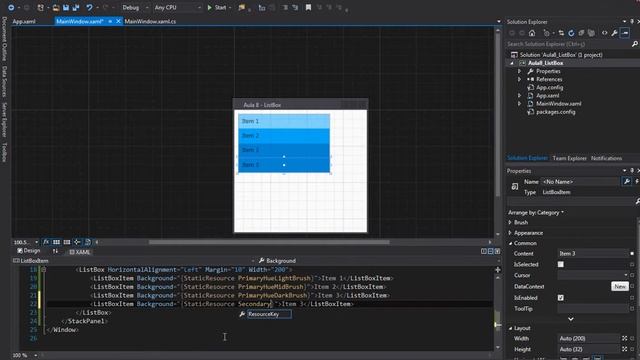The width and height of the screenshot is (640, 360).
Task: Open the Debug configuration dropdown
Action: [136, 7]
